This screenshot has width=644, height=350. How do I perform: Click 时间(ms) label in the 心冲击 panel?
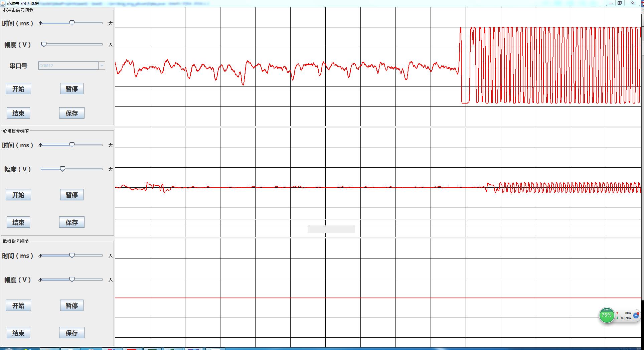pos(18,23)
